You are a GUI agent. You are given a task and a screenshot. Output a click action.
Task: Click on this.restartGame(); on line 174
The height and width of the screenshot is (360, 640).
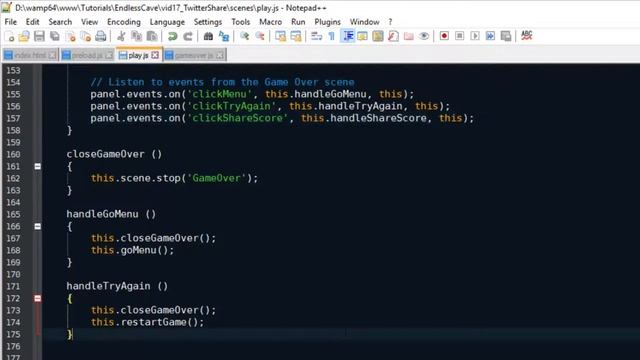(147, 322)
